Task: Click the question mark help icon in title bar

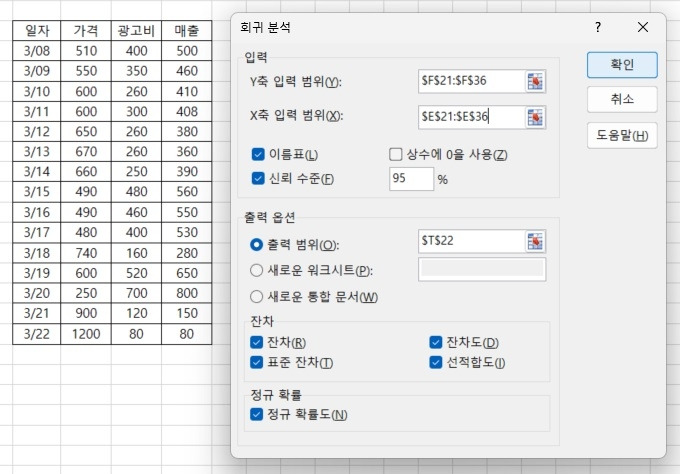Action: (x=598, y=27)
